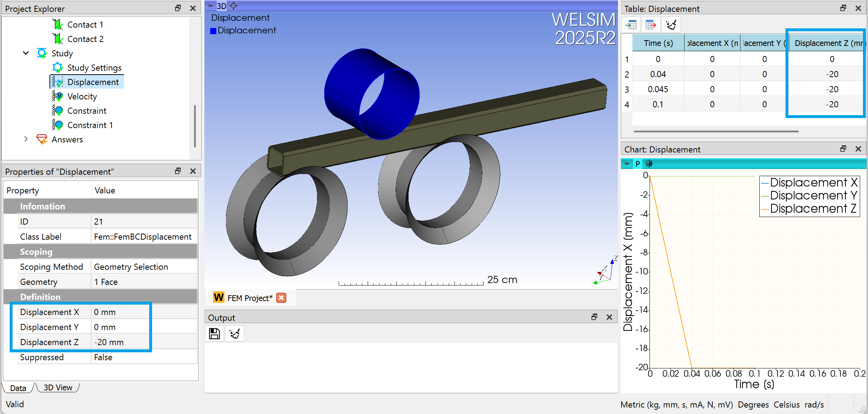Switch to the 3D View tab

tap(57, 387)
